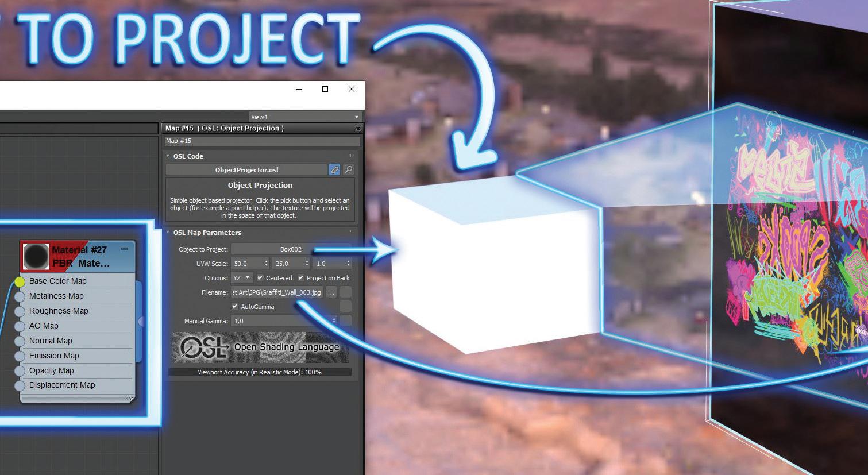The height and width of the screenshot is (475, 868).
Task: Click the spinner on UVW Scale 1.0
Action: coord(348,264)
